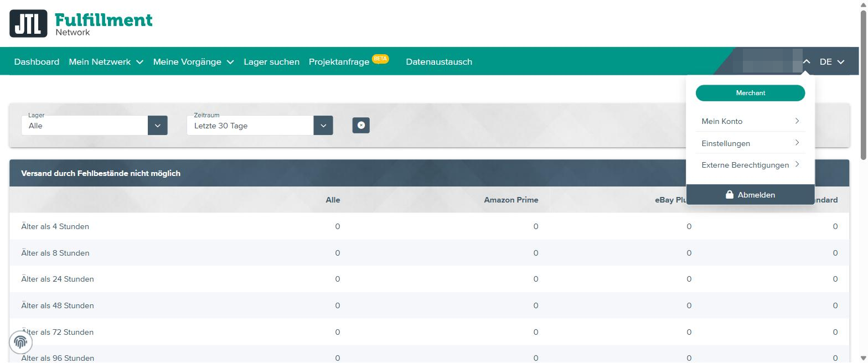This screenshot has width=868, height=363.
Task: Click the Merchant role button
Action: (x=750, y=93)
